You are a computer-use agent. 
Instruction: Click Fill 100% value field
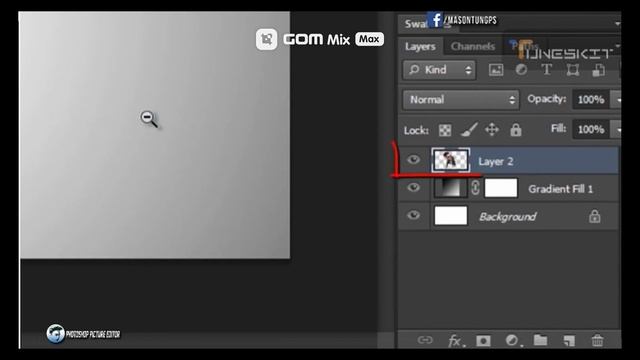click(591, 130)
